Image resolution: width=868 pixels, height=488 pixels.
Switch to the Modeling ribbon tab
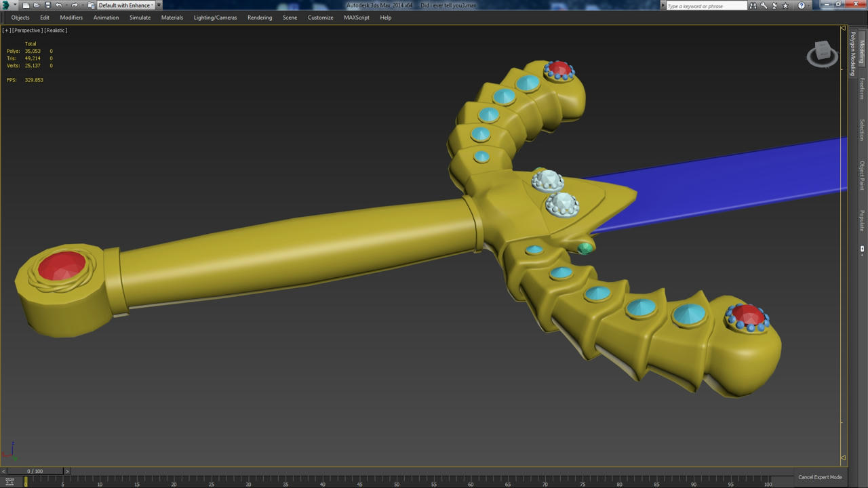[x=862, y=52]
